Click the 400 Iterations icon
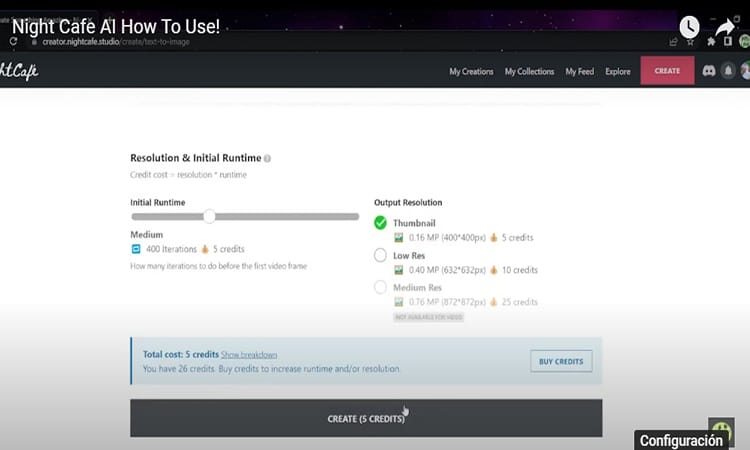Screen dimensions: 750x450 [136, 249]
